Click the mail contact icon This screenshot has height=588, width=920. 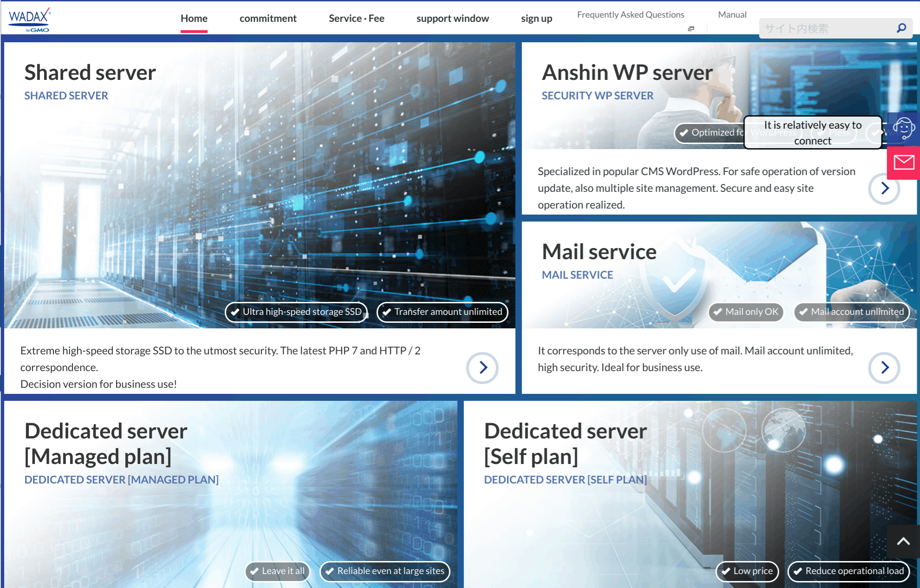pyautogui.click(x=904, y=163)
